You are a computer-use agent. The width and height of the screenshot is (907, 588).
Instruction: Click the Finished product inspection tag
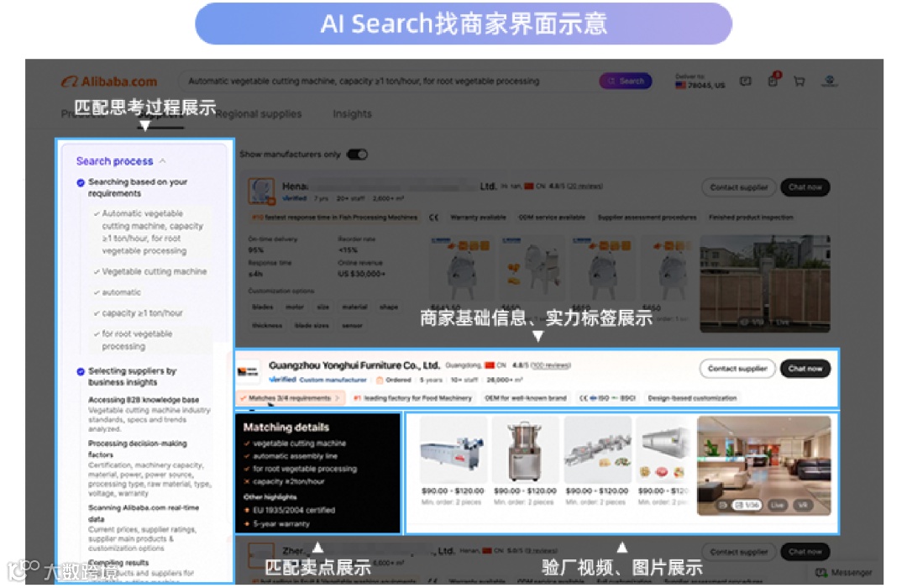[751, 218]
